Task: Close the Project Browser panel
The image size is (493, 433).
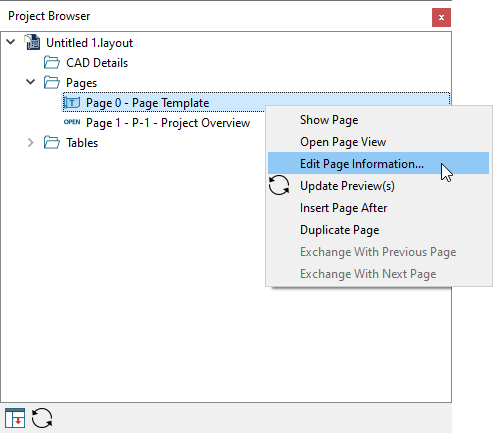Action: pos(441,17)
